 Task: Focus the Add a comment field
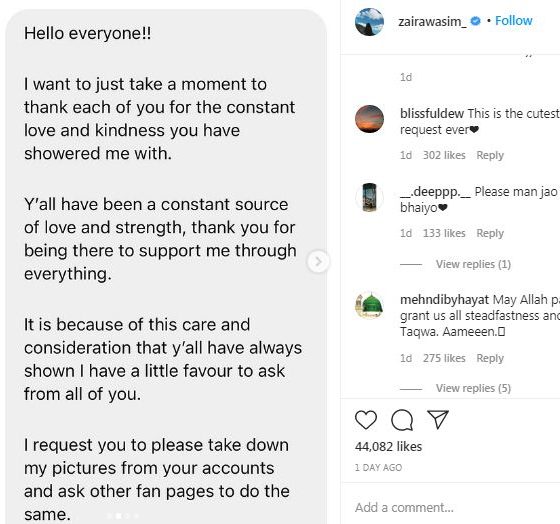[450, 507]
